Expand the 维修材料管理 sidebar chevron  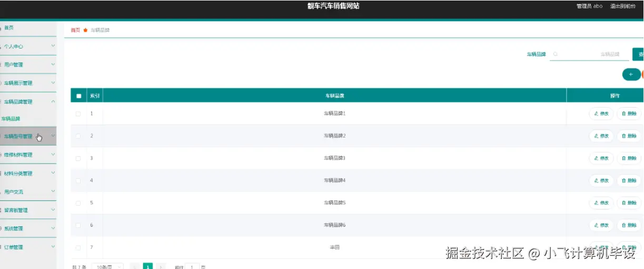click(53, 155)
